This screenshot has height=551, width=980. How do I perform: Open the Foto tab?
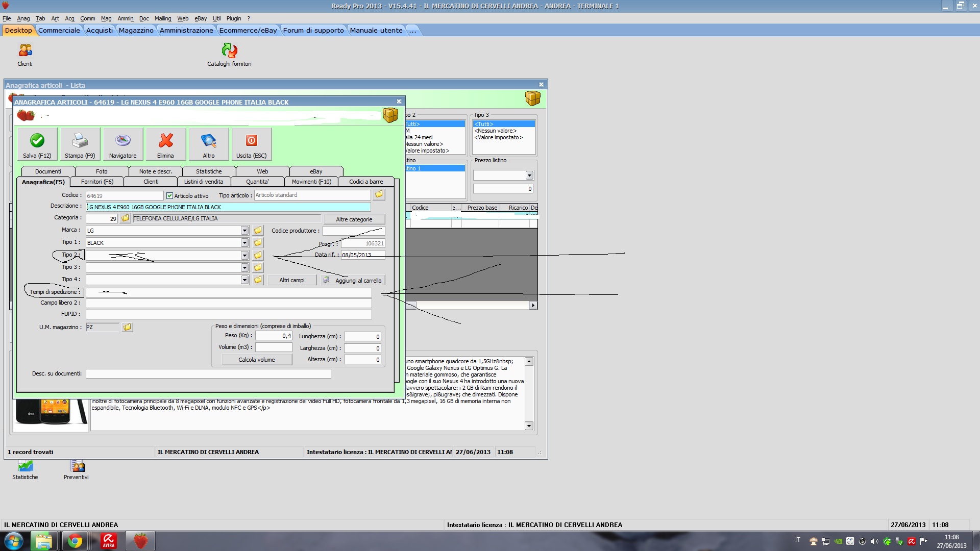click(102, 171)
